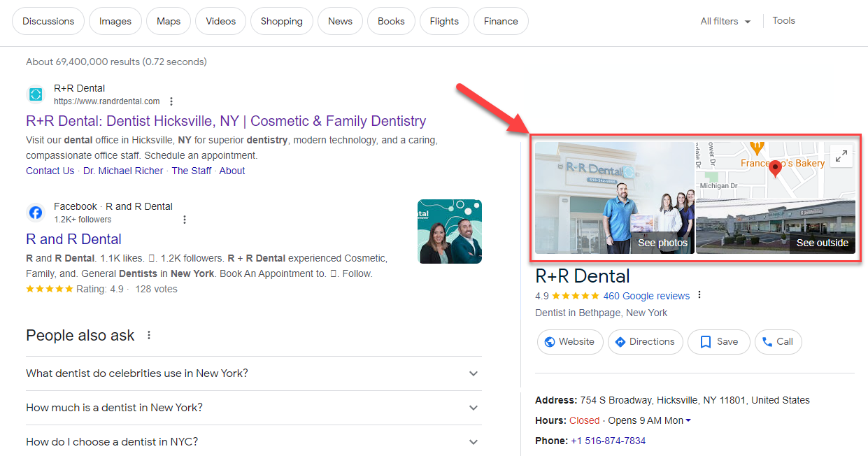
Task: Click the randrdental.com URL text
Action: 107,101
